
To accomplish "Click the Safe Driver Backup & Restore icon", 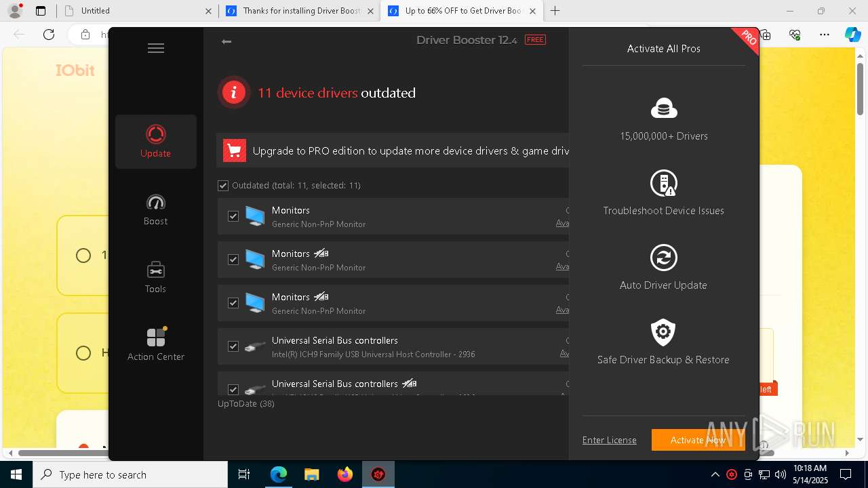I will pyautogui.click(x=664, y=332).
